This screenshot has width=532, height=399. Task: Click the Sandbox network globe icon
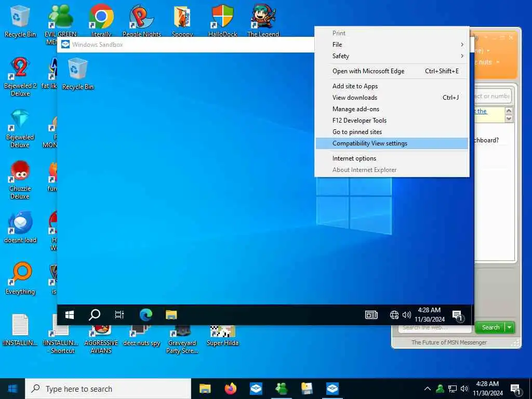click(394, 315)
